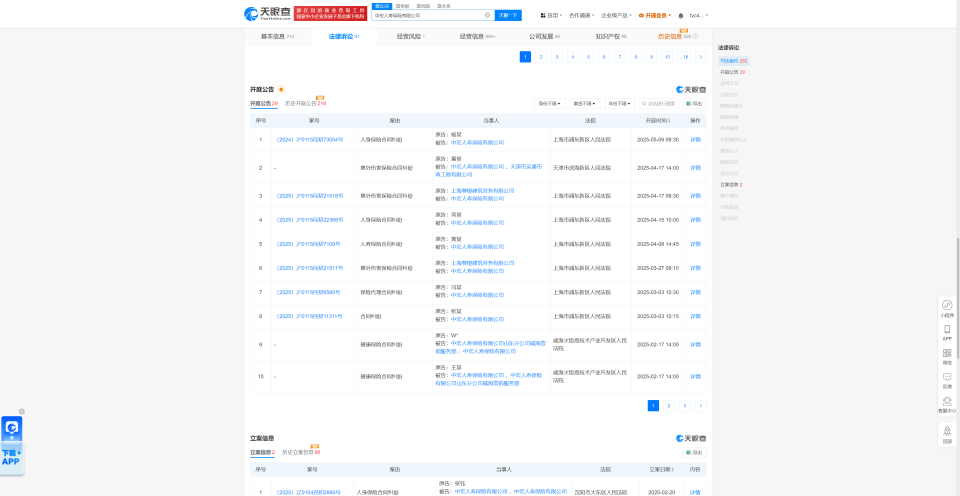960x496 pixels.
Task: Jump to 立案信息 in the right sidebar
Action: click(x=731, y=184)
